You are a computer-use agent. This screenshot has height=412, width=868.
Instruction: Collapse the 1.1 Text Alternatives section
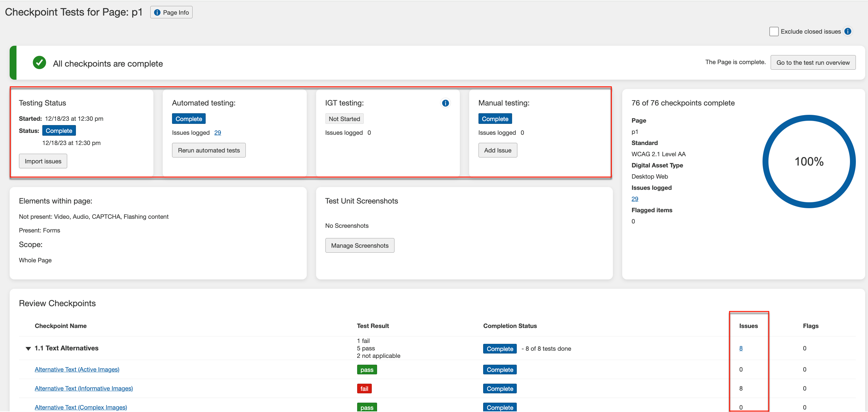click(28, 348)
